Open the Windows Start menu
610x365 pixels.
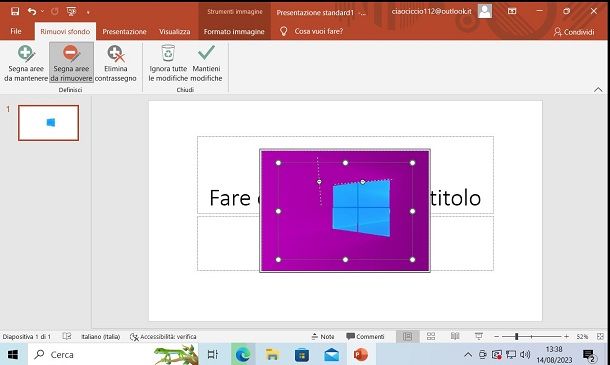point(13,354)
